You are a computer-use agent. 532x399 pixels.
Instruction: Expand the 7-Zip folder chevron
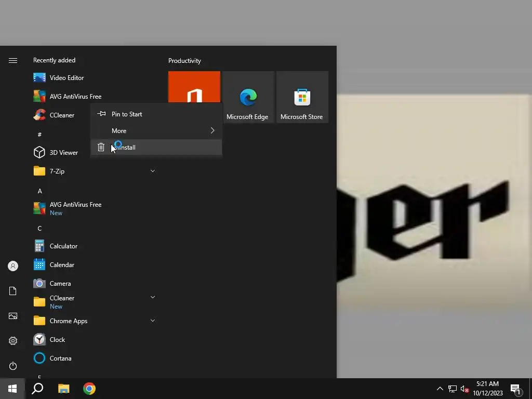pyautogui.click(x=153, y=170)
